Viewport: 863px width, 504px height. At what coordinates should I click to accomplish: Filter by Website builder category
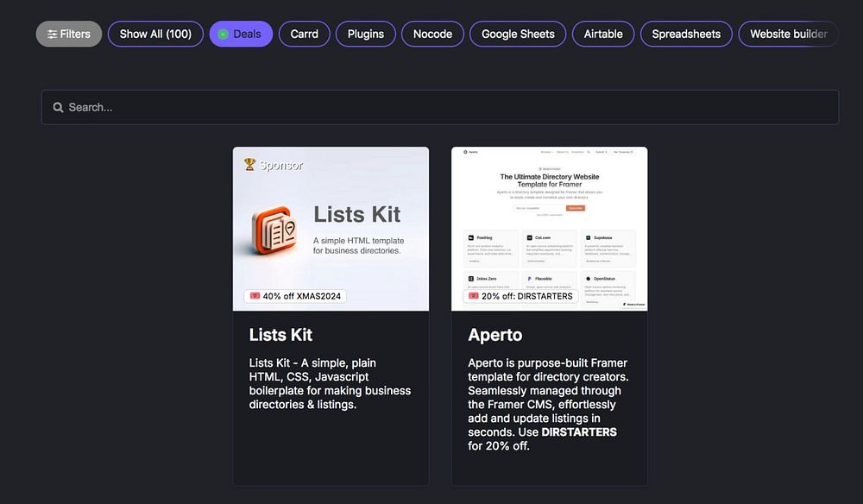click(x=788, y=35)
